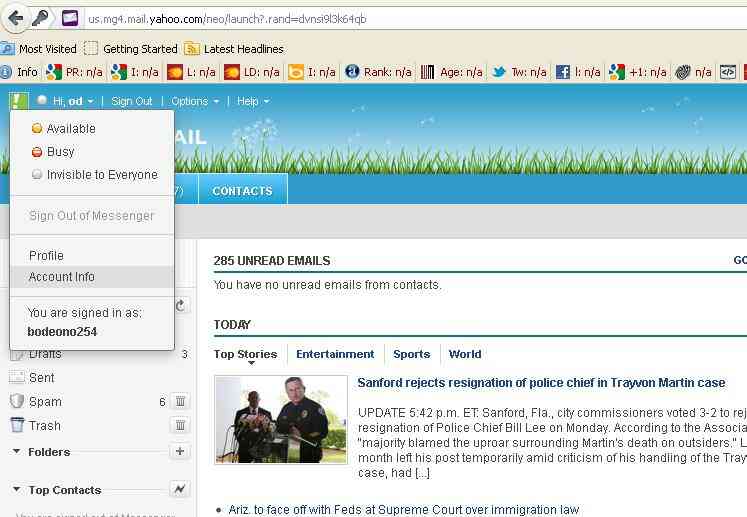
Task: Collapse the Folders section
Action: click(17, 452)
